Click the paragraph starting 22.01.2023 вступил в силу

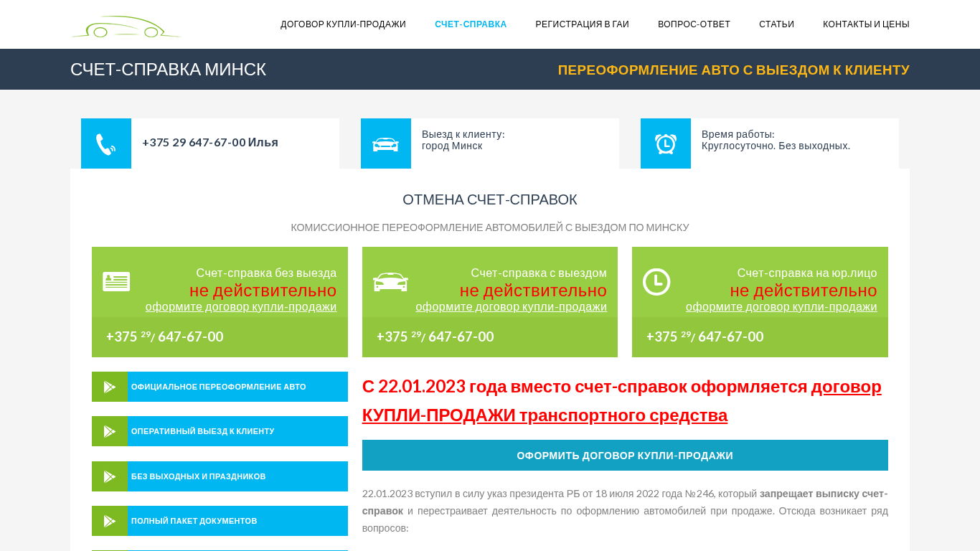click(625, 511)
